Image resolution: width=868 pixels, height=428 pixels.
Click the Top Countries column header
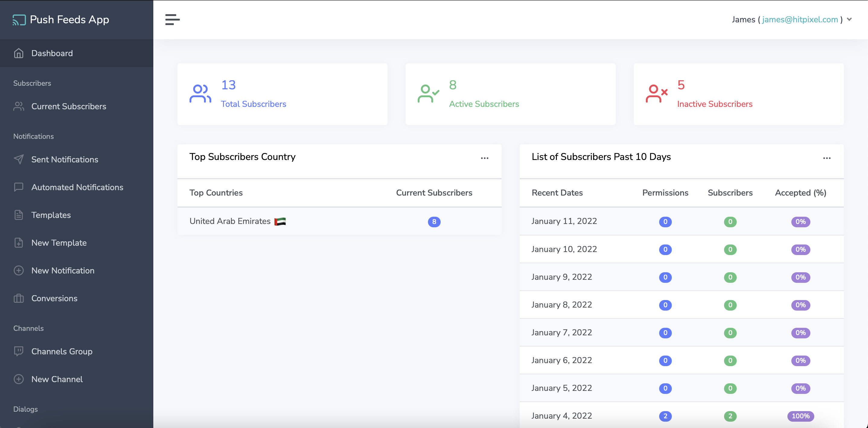coord(216,193)
